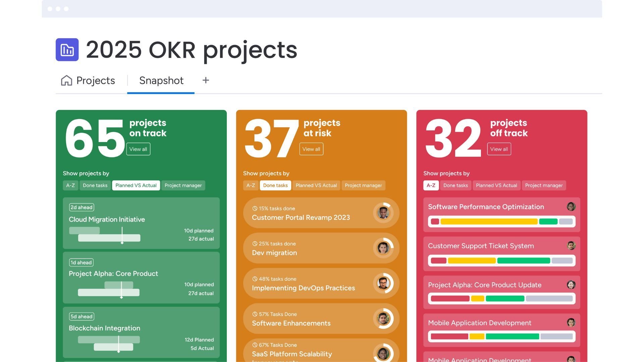Image resolution: width=644 pixels, height=362 pixels.
Task: Enable "Project manager" filter in the at-risk column
Action: point(363,185)
